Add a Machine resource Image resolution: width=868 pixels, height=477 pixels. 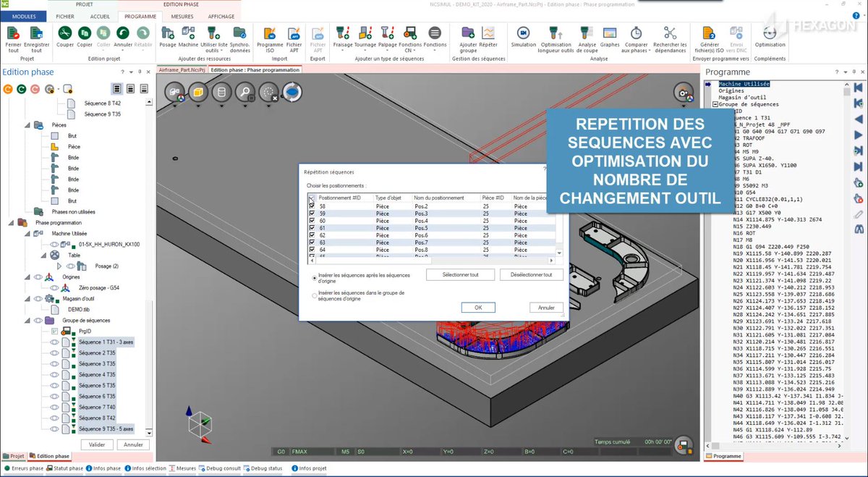[188, 33]
